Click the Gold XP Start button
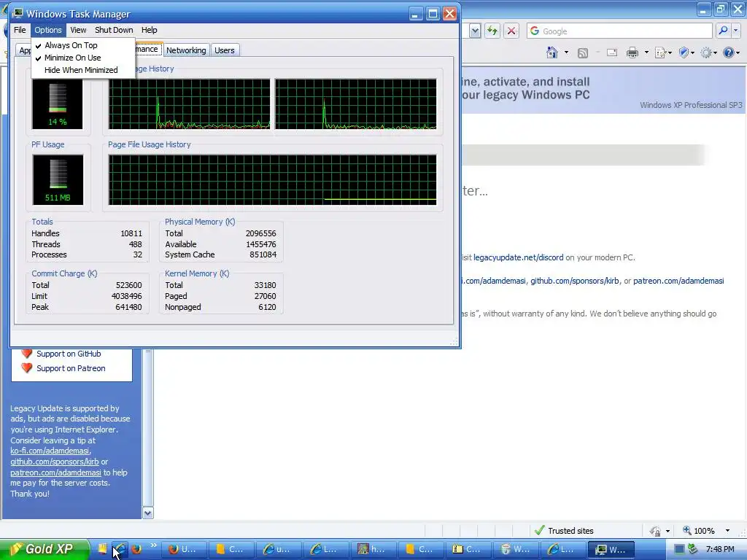The width and height of the screenshot is (747, 560). pos(44,549)
